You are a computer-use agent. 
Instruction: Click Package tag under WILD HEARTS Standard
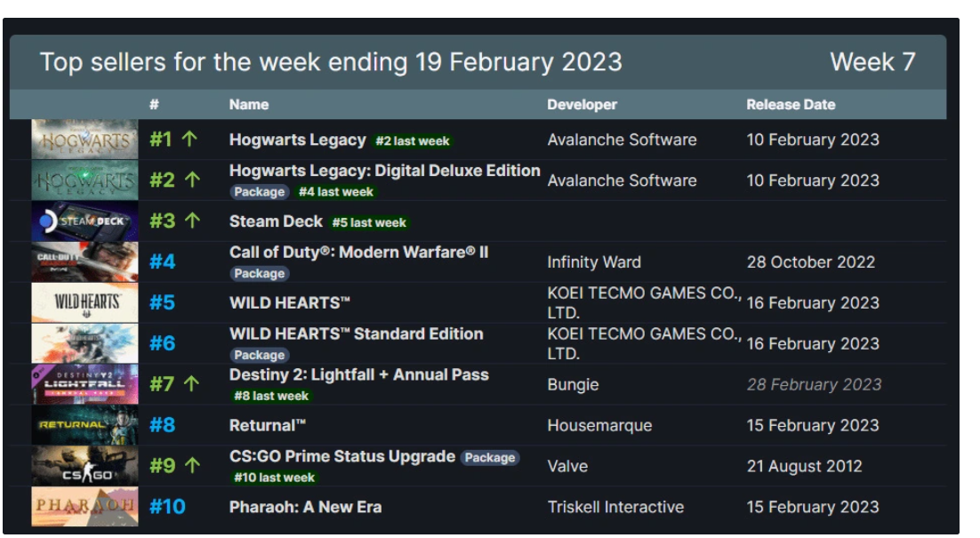click(260, 355)
